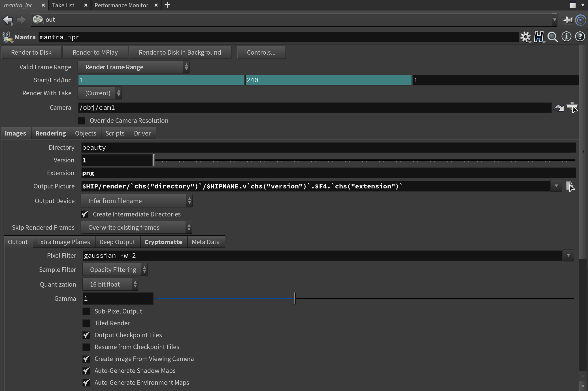Switch to the Objects tab
Screen dimensions: 588x391
(86, 133)
